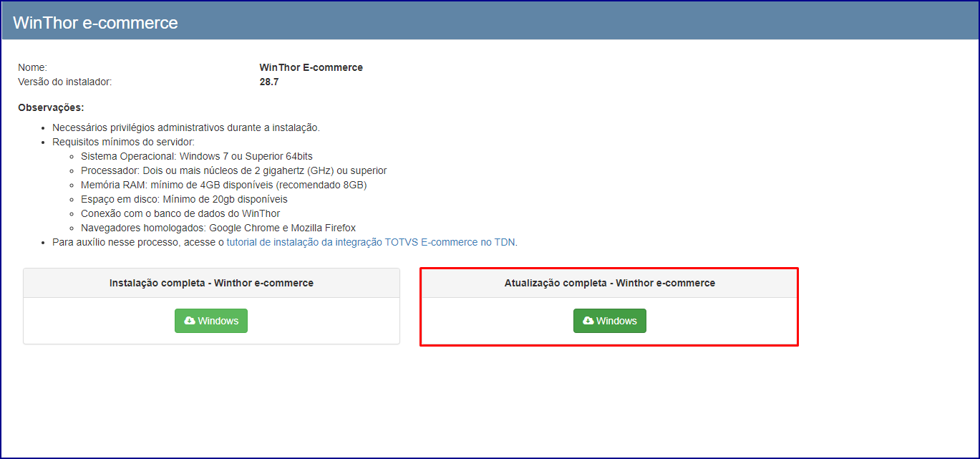Click the 'Sistema Operacional: Windows 7' requirement line
Image resolution: width=980 pixels, height=459 pixels.
(197, 156)
